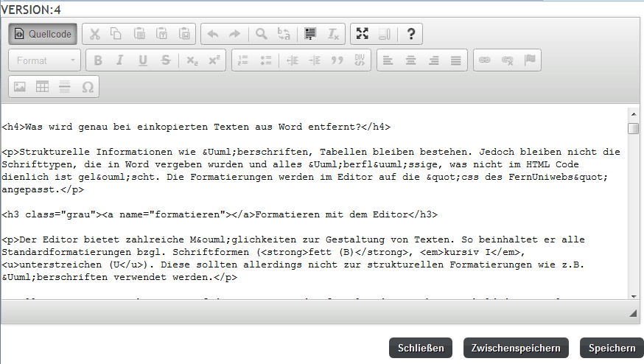Justify text alignment
The image size is (644, 364).
point(455,60)
